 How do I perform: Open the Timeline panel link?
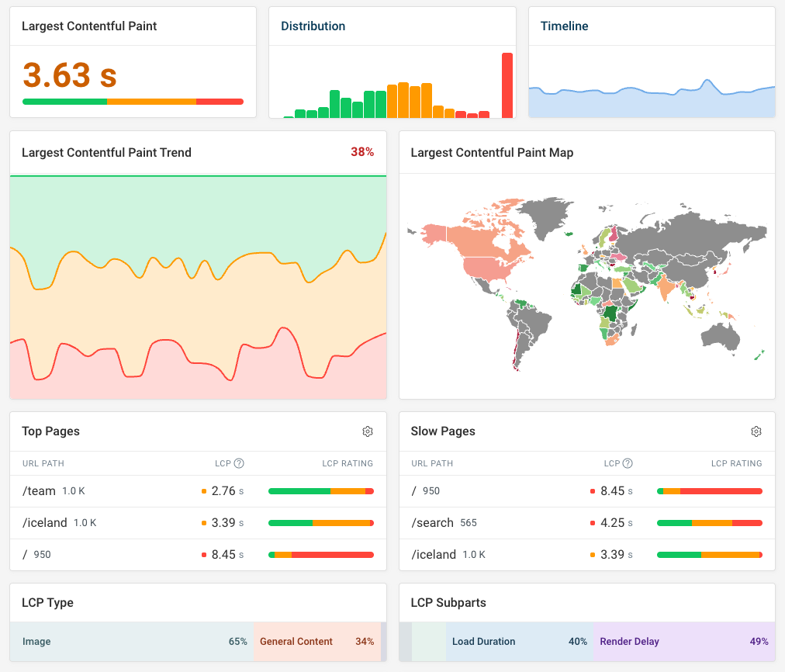point(564,26)
